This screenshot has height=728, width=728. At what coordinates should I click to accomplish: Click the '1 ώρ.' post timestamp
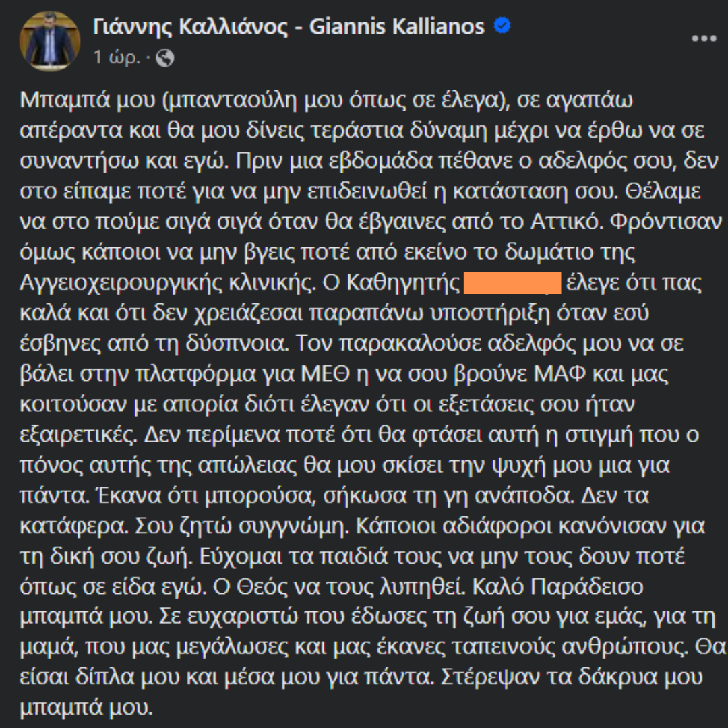click(x=117, y=57)
